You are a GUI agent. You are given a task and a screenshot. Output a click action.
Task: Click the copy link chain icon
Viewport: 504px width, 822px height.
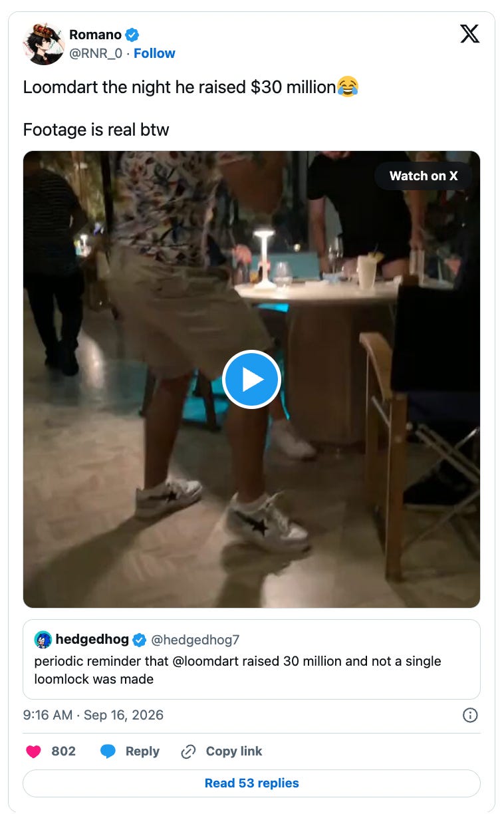point(188,752)
